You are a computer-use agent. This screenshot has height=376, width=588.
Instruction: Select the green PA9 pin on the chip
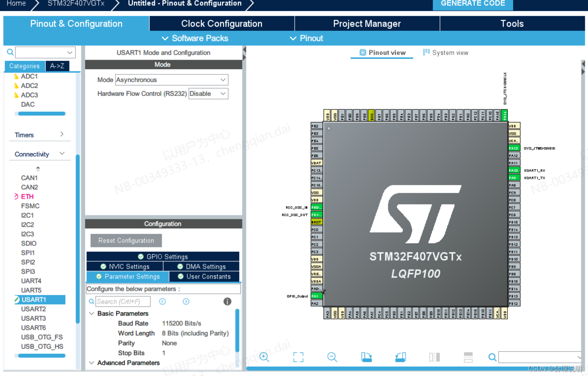point(514,178)
